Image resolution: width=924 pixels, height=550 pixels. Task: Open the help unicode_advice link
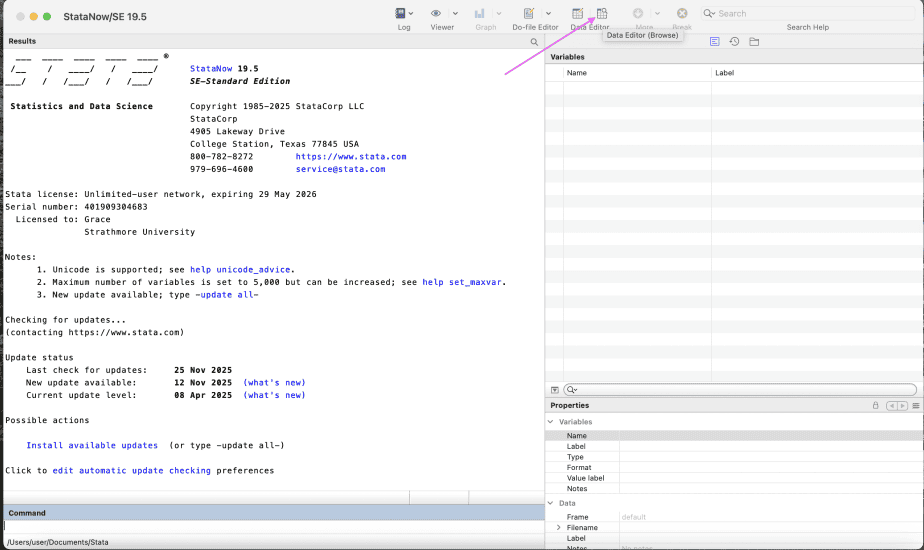[240, 270]
